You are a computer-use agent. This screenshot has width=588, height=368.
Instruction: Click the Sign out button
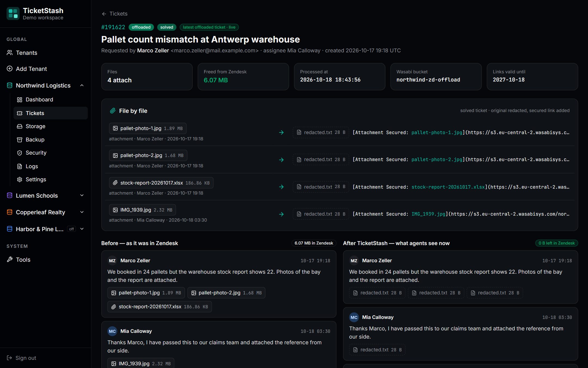pyautogui.click(x=22, y=358)
